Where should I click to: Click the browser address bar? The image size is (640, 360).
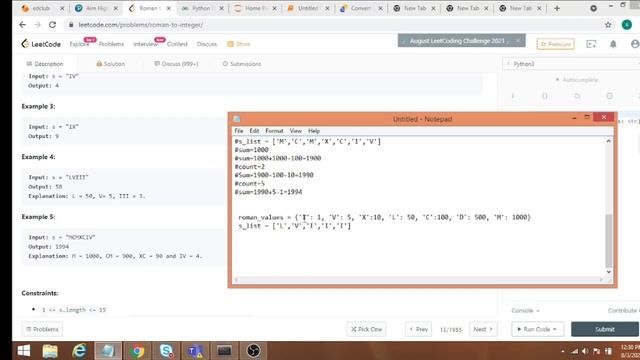(333, 25)
